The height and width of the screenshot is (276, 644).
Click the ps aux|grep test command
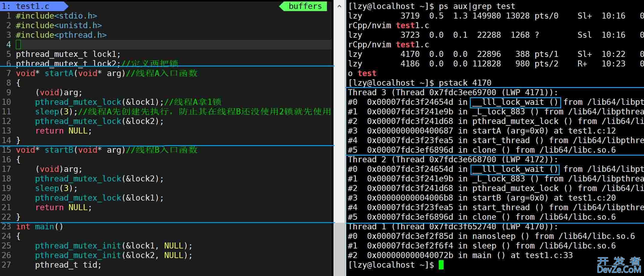(477, 6)
